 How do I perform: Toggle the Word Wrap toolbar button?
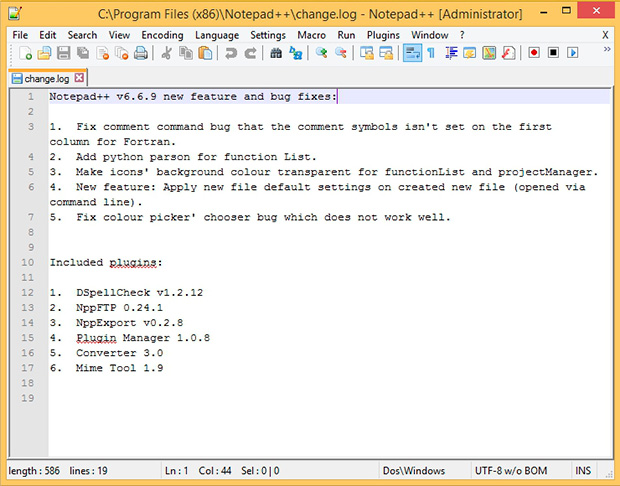pos(412,53)
